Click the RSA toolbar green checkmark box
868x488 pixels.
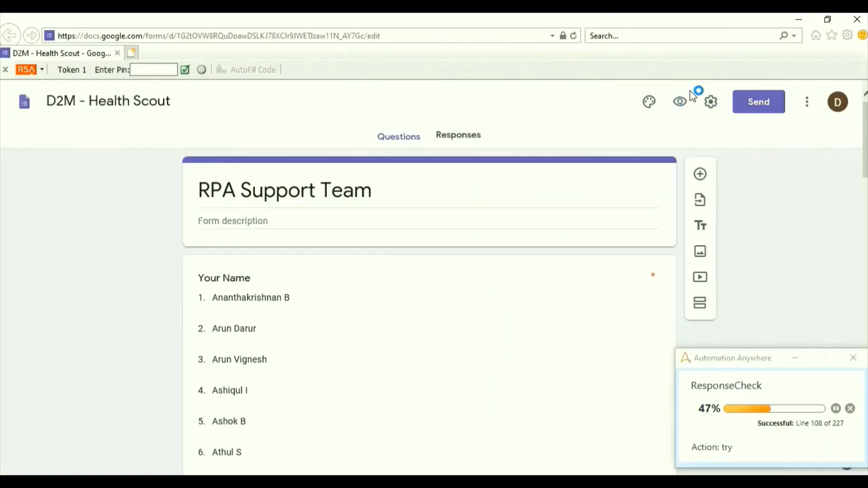pos(185,70)
